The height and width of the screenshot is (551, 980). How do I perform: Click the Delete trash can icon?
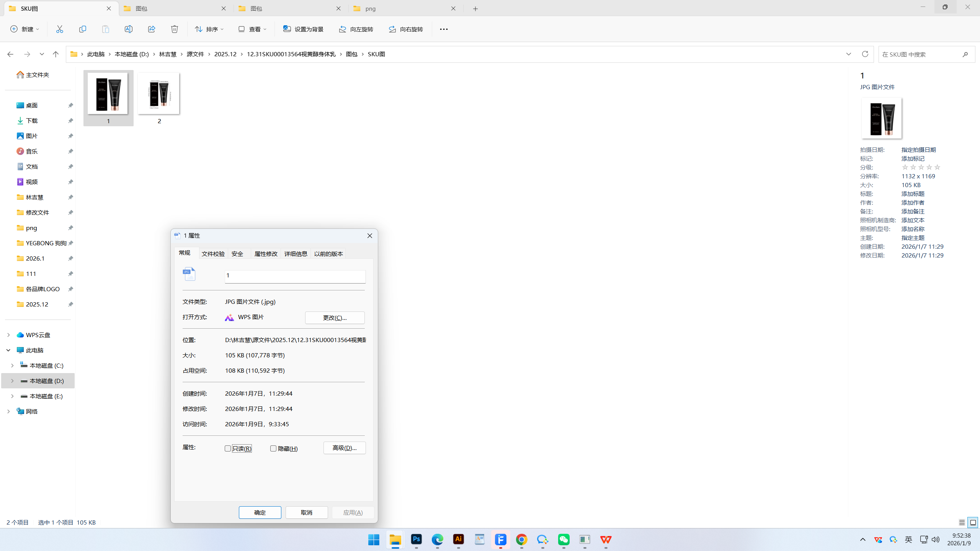click(175, 29)
